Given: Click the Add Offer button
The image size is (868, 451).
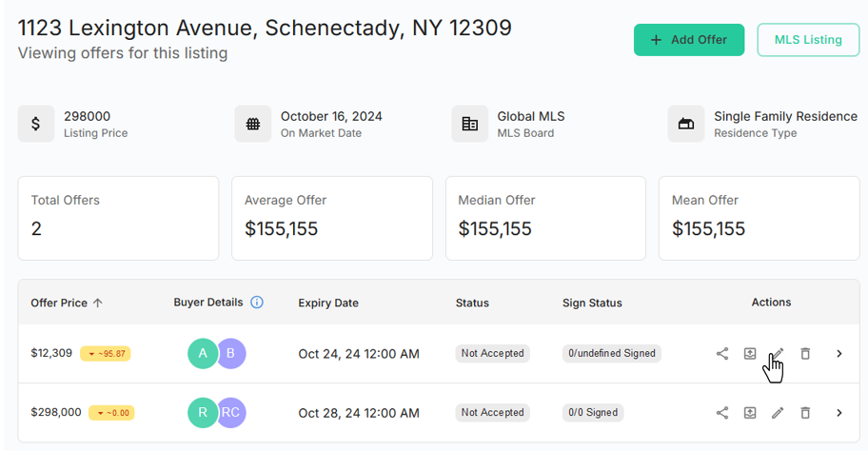Looking at the screenshot, I should pyautogui.click(x=689, y=40).
